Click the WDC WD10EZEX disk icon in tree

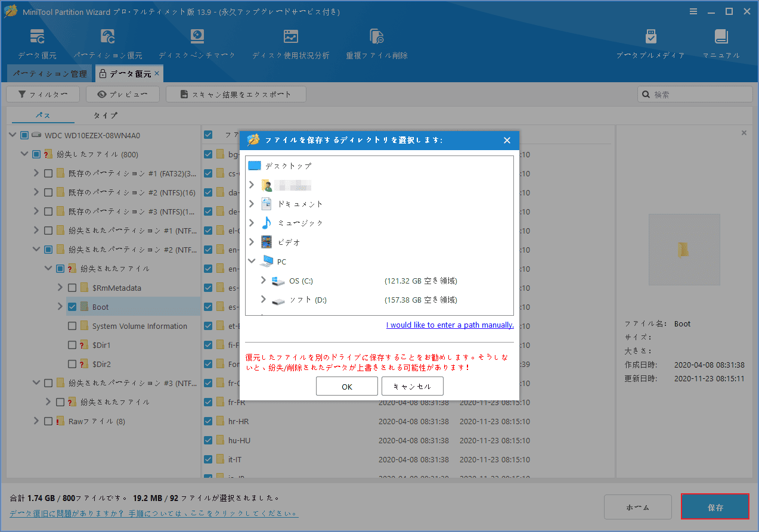click(x=37, y=135)
